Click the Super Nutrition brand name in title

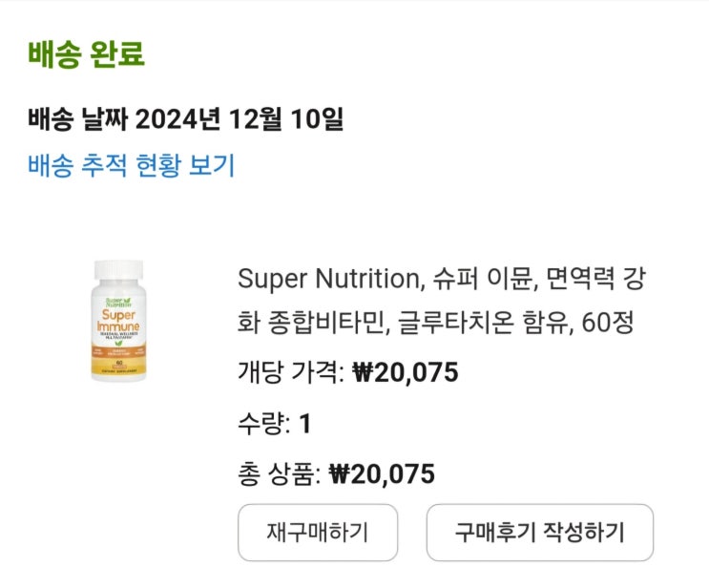[326, 280]
